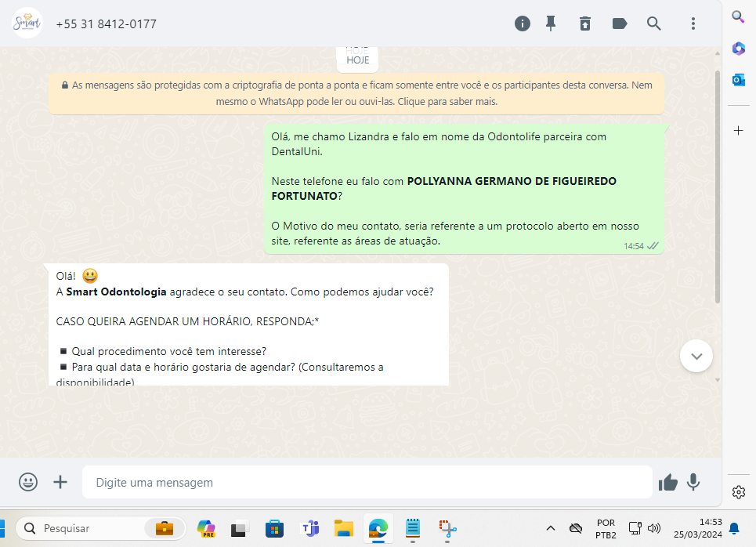Open Microsoft Teams from the taskbar
756x547 pixels.
pos(309,529)
